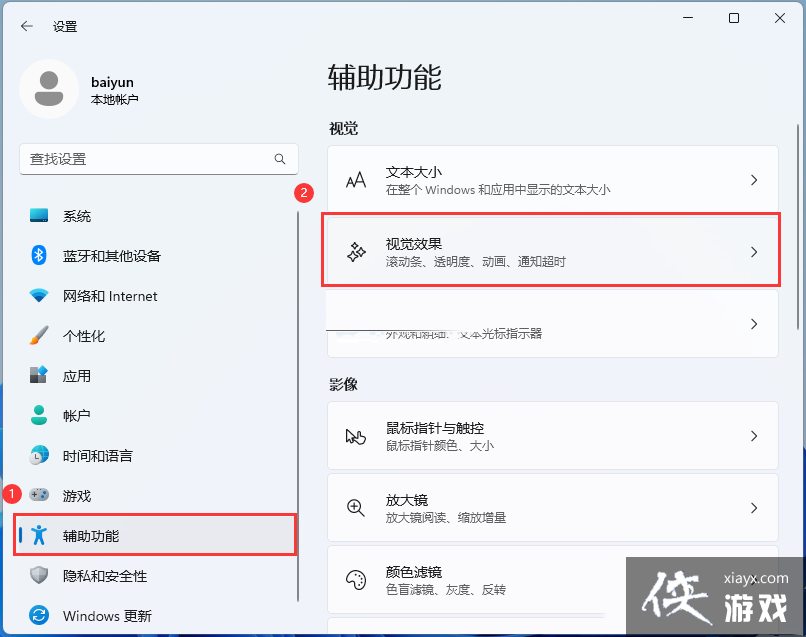Expand the 放大镜 row chevron
806x637 pixels.
(x=755, y=507)
